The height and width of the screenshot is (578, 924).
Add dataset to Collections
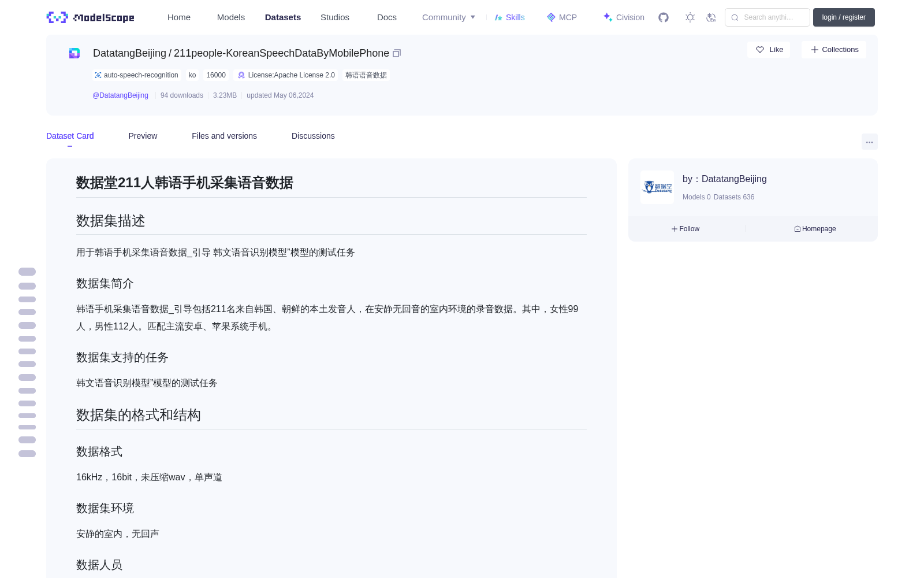tap(834, 50)
